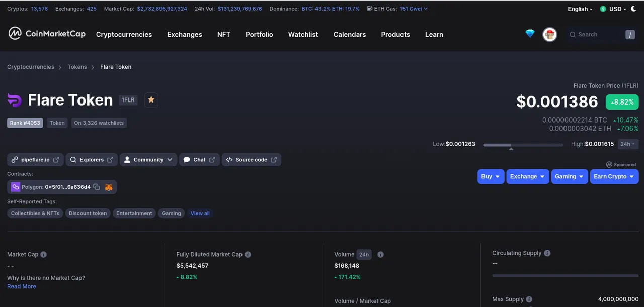Open the Learn menu
This screenshot has height=307, width=644.
[x=434, y=35]
